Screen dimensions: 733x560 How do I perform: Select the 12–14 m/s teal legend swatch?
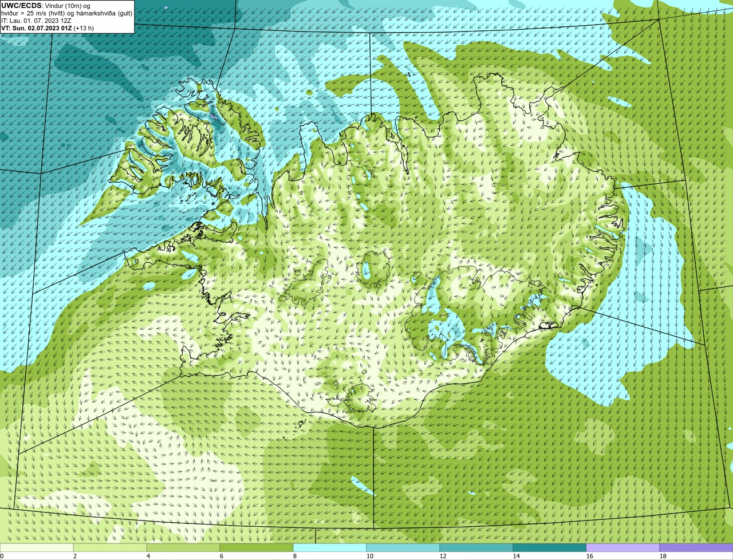(476, 547)
